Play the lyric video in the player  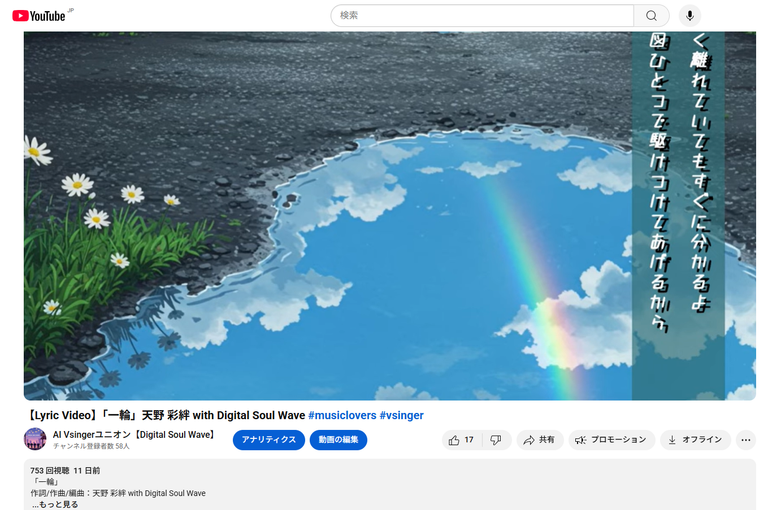click(x=389, y=216)
